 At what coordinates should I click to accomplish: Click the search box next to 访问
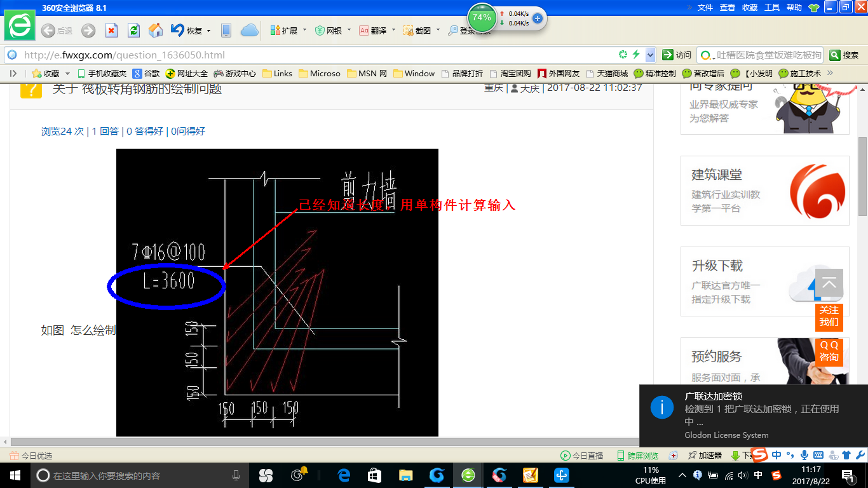click(x=760, y=55)
